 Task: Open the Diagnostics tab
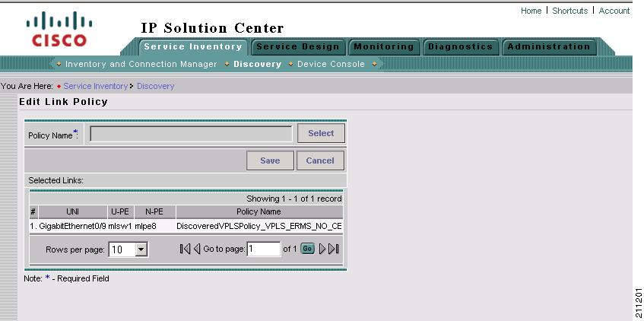click(460, 47)
